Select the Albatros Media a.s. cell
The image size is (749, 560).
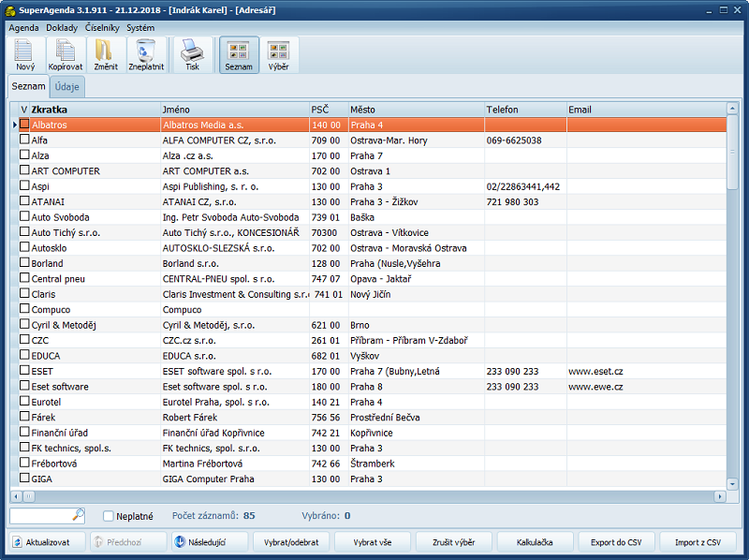click(x=235, y=125)
